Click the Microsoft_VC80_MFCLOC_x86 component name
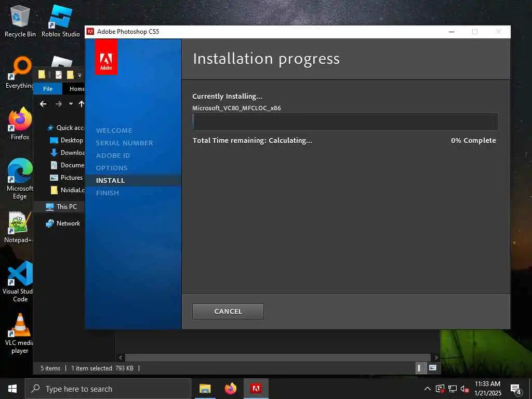532x399 pixels. tap(236, 108)
